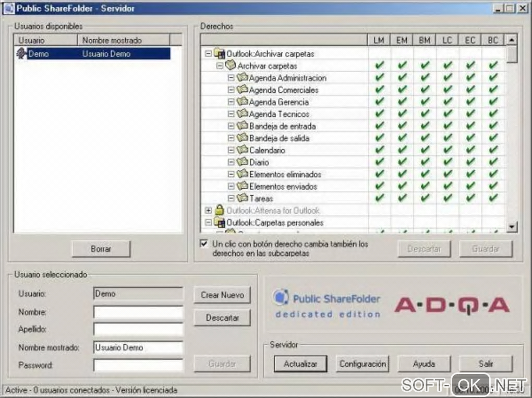The width and height of the screenshot is (532, 398).
Task: Select the Usuario Demo row in users list
Action: click(x=93, y=54)
